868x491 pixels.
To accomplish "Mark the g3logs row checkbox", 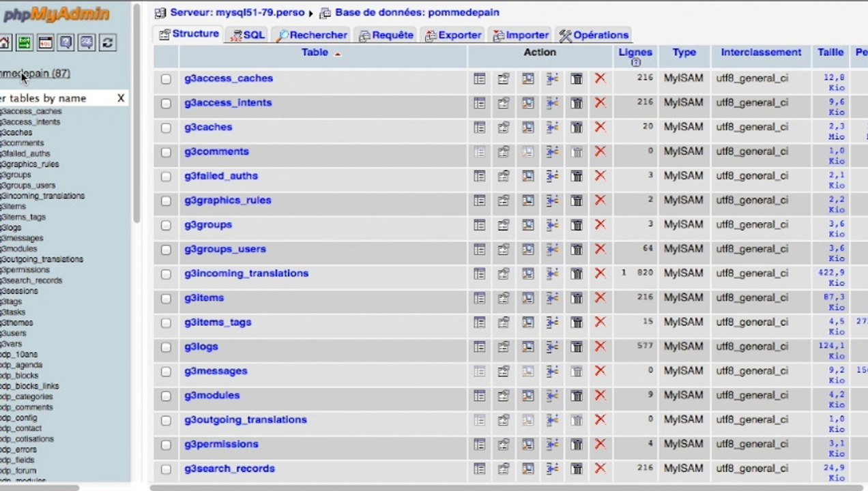I will click(x=166, y=348).
